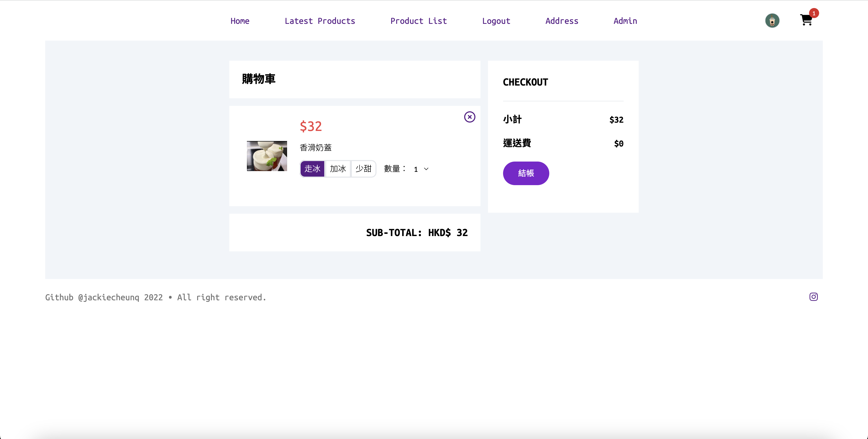Select the 少甜 option
The image size is (868, 439).
[363, 169]
